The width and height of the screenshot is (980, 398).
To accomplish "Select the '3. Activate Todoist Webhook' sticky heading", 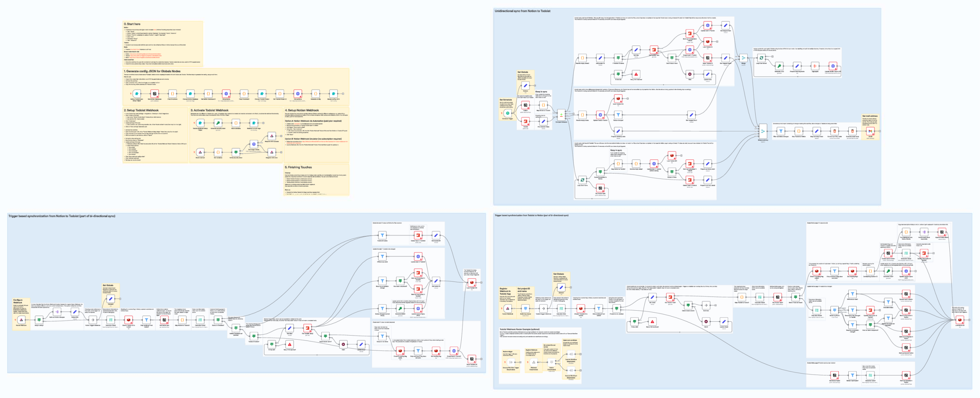I will click(209, 110).
